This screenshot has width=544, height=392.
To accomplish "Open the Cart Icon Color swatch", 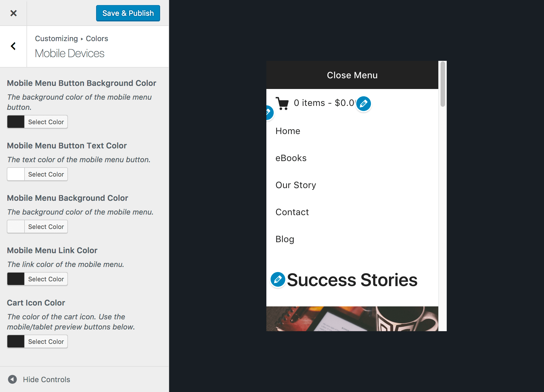I will click(x=16, y=342).
